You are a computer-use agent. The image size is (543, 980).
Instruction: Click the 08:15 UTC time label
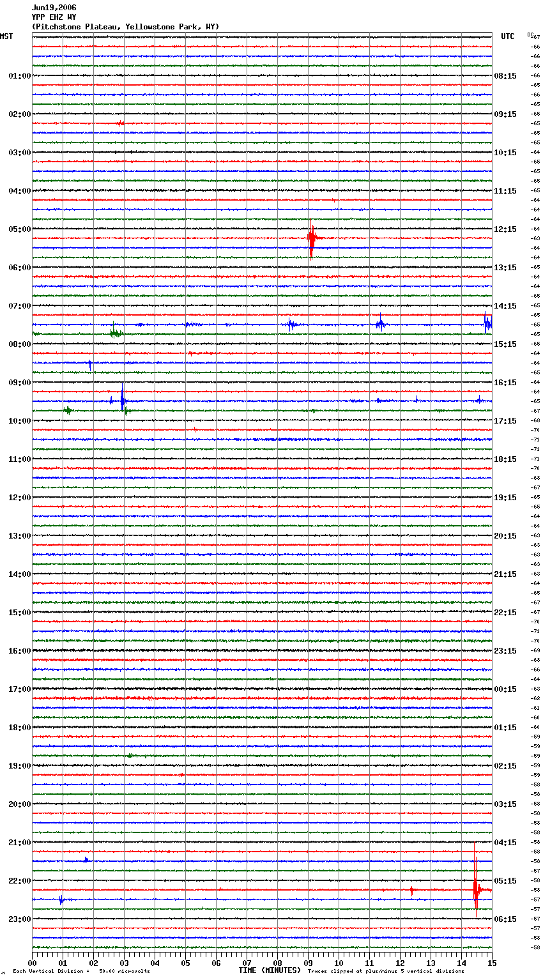click(x=505, y=76)
